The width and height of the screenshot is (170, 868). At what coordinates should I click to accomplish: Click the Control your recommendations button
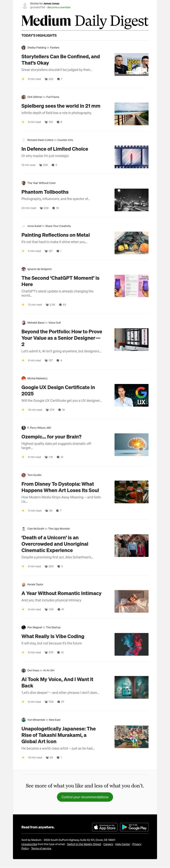click(x=85, y=797)
